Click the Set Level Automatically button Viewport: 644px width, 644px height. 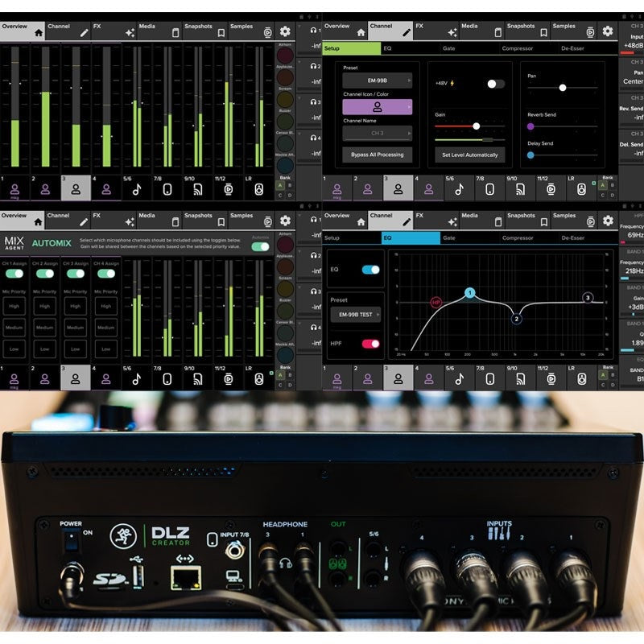(470, 155)
